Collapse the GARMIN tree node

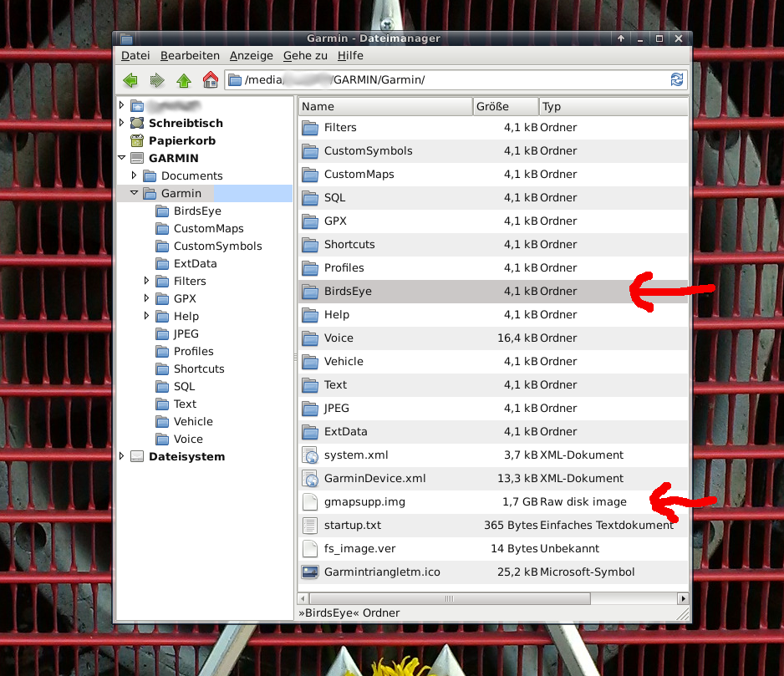coord(121,157)
